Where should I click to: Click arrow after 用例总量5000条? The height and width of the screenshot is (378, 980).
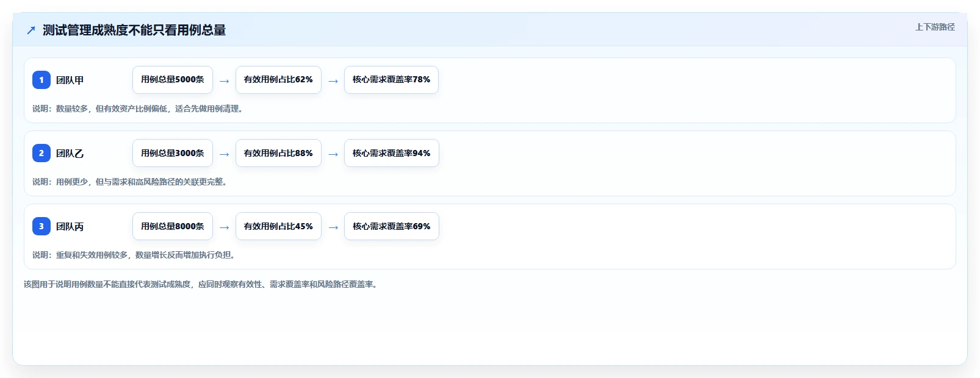tap(224, 80)
